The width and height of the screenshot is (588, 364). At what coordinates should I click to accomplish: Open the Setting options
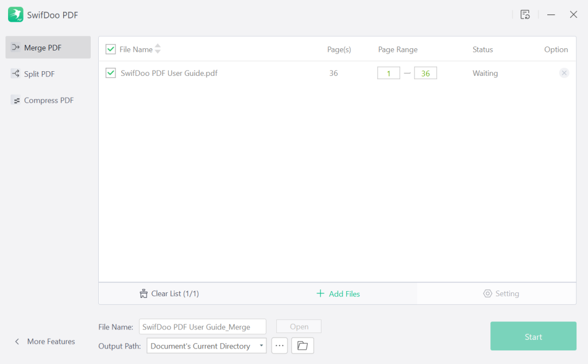coord(501,293)
